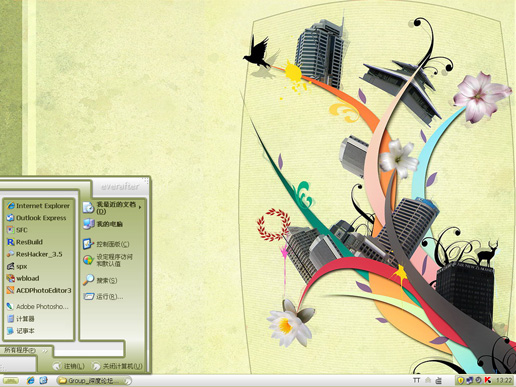Click Turn Off Computer (关闭计算机) button
The height and width of the screenshot is (387, 516).
(x=117, y=366)
